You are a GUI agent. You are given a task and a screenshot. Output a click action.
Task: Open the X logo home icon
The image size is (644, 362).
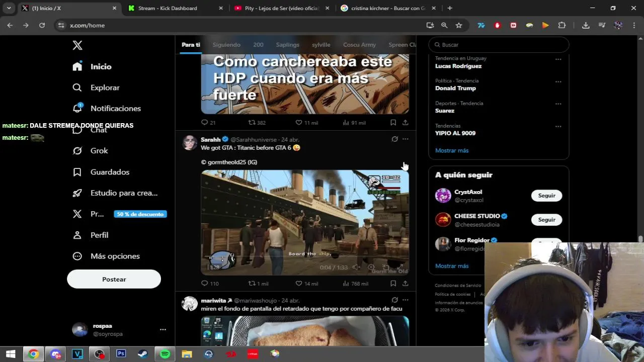pyautogui.click(x=77, y=45)
